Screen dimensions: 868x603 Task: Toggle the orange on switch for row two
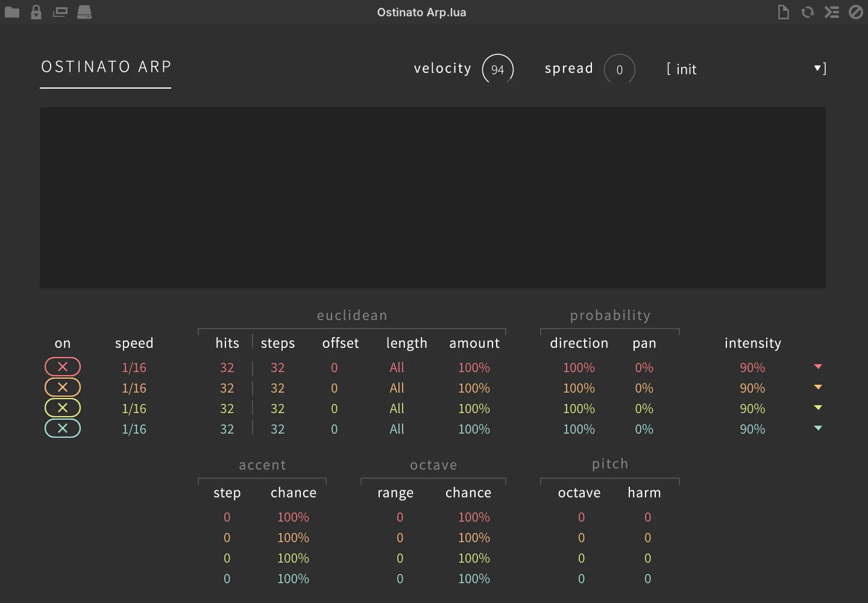[x=63, y=387]
